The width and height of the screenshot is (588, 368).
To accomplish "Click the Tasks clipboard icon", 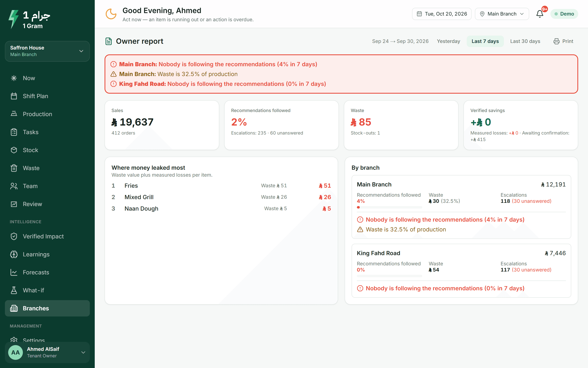I will coord(14,132).
